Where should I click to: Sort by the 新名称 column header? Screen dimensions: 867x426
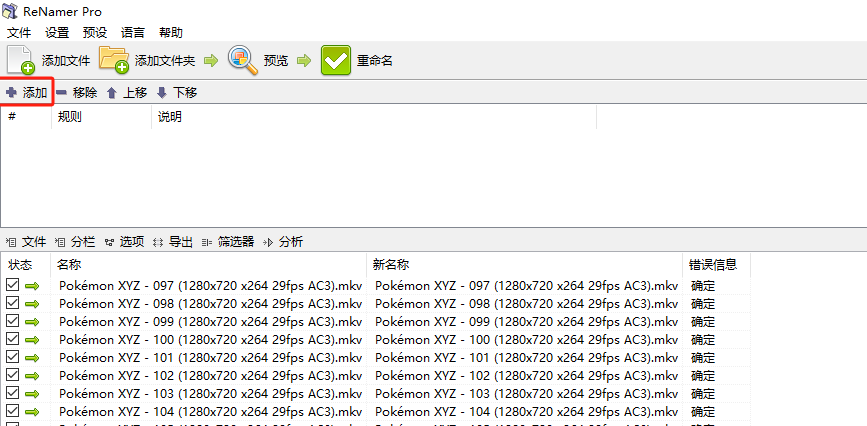[525, 264]
